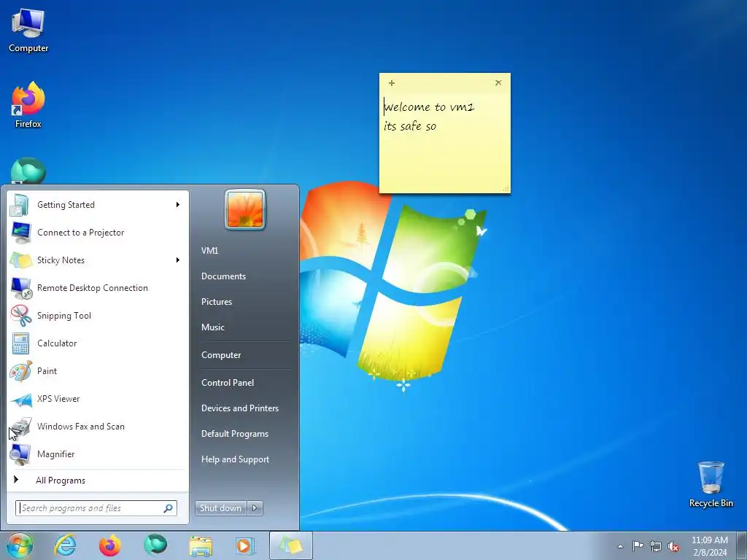The image size is (747, 560).
Task: Open the muted volume tray icon
Action: point(673,546)
